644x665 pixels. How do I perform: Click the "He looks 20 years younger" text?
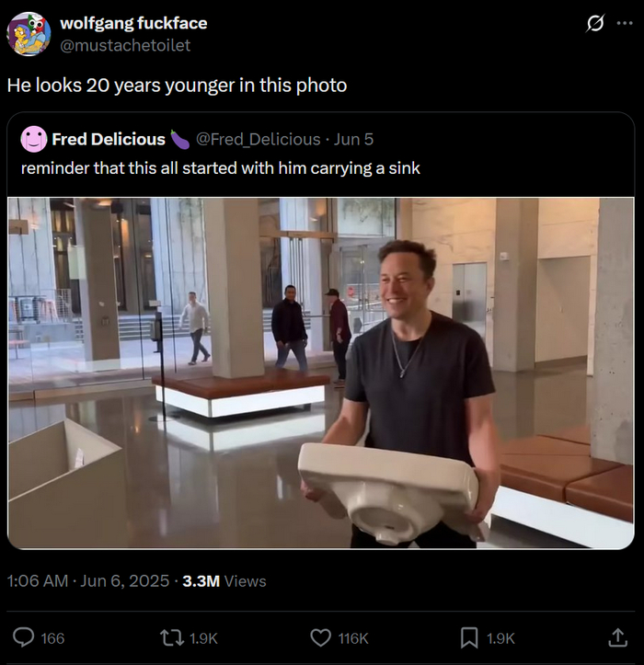pos(177,86)
